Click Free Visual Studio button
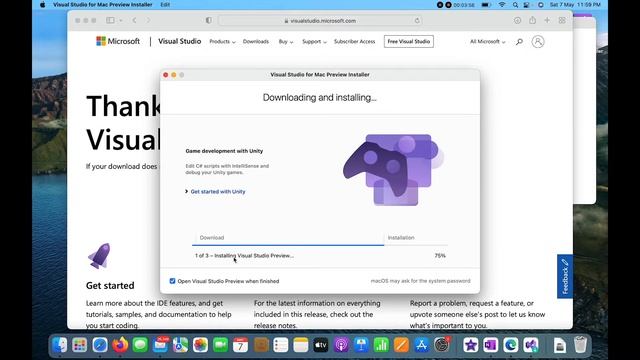The width and height of the screenshot is (640, 360). click(x=409, y=42)
